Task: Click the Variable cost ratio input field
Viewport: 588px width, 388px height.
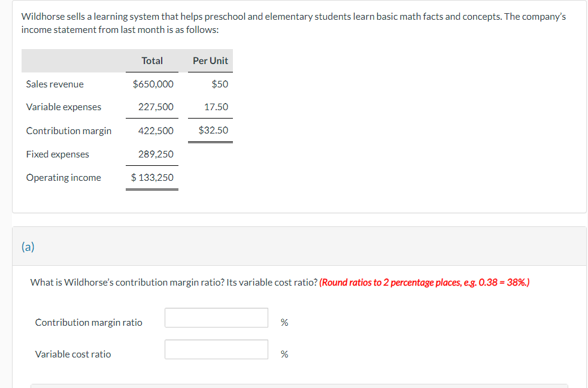Action: pos(216,349)
